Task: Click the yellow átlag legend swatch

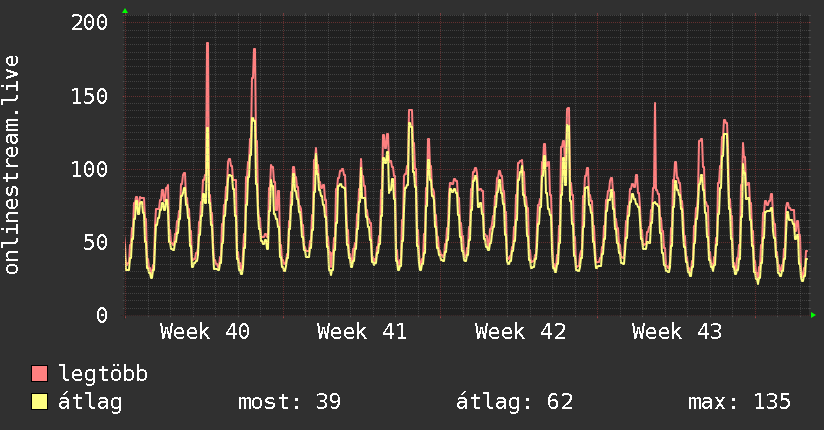Action: point(39,402)
